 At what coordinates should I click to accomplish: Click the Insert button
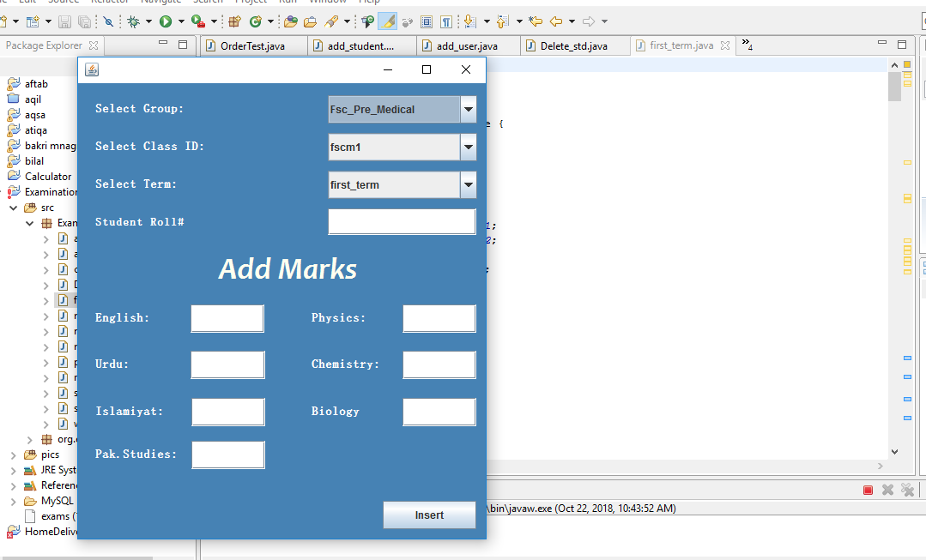[x=429, y=515]
